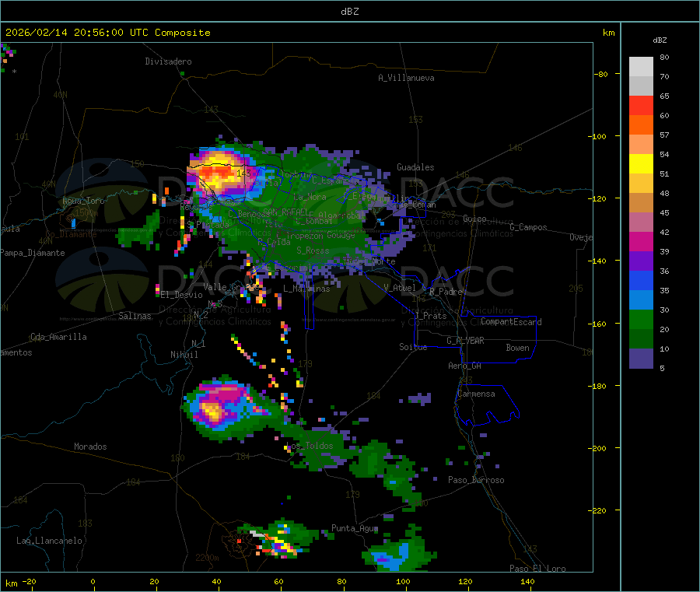Click the 'L_Malvinas' map label

point(306,289)
